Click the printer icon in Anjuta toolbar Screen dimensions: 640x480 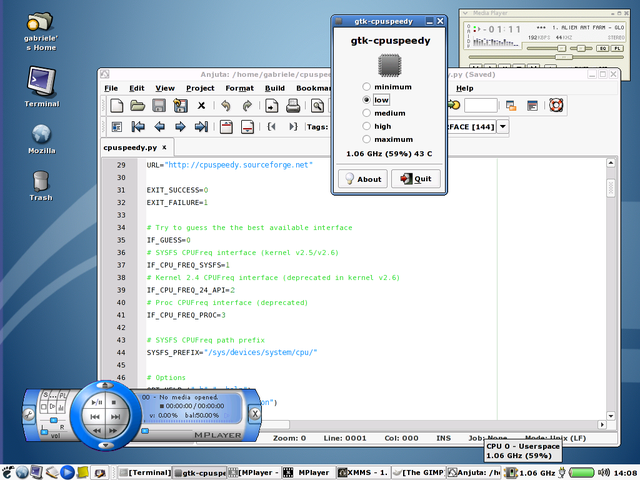tap(293, 106)
